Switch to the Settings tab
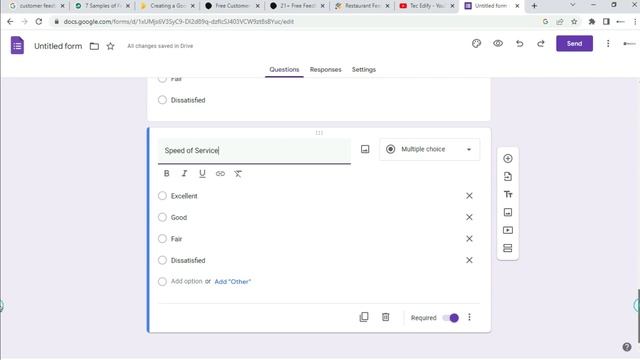Screen dimensions: 640x360 point(364,69)
